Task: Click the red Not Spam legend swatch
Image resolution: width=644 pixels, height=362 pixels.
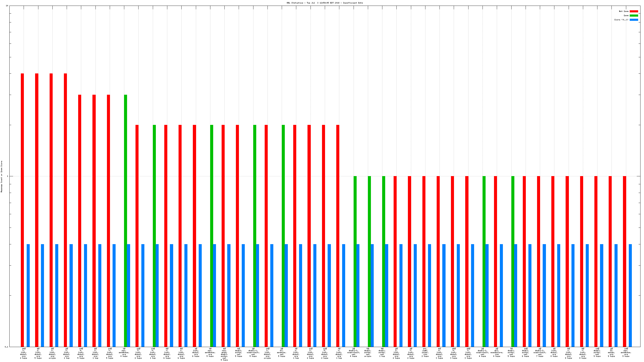Action: click(634, 11)
